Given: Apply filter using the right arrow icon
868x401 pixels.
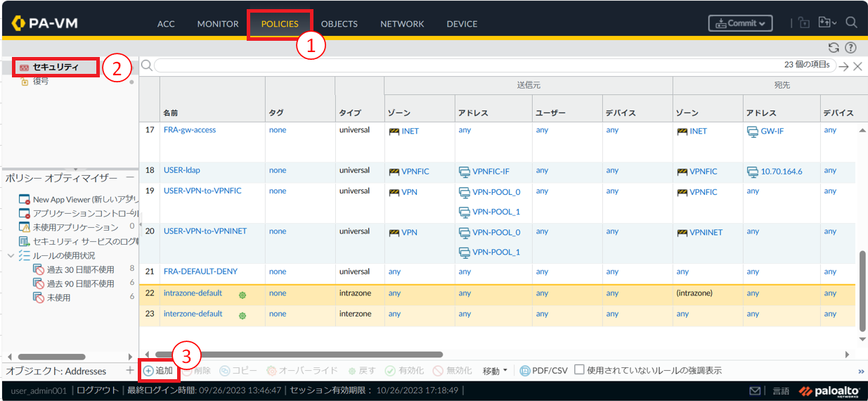Looking at the screenshot, I should coord(843,66).
